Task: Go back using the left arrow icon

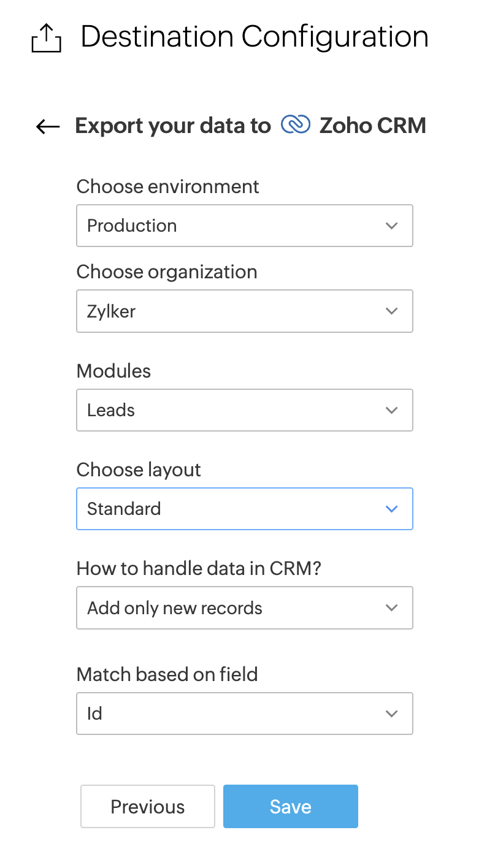Action: pyautogui.click(x=48, y=127)
